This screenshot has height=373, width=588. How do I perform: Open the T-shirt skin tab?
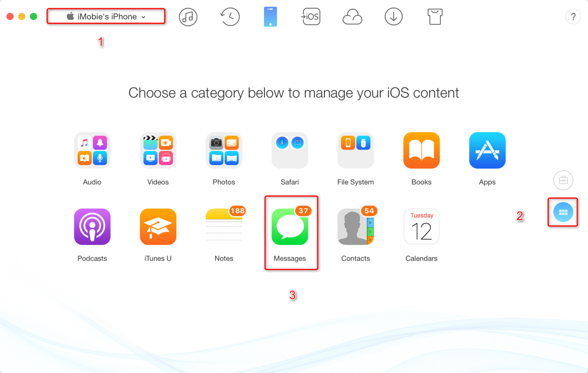coord(435,17)
